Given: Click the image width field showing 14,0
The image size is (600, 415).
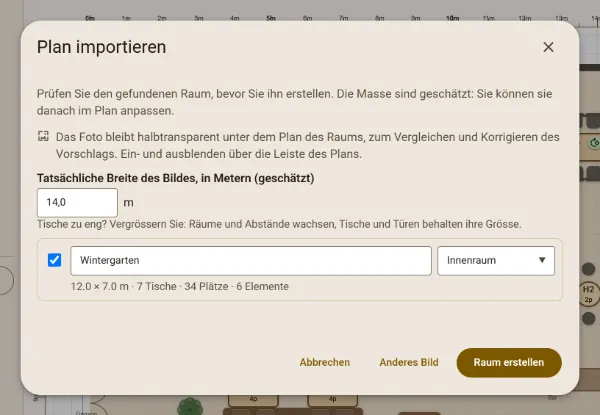Looking at the screenshot, I should (x=77, y=203).
